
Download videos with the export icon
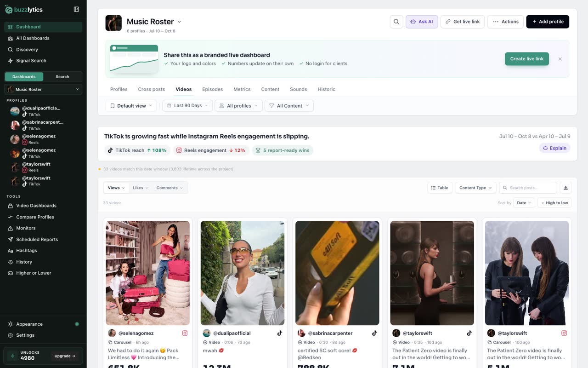tap(566, 188)
